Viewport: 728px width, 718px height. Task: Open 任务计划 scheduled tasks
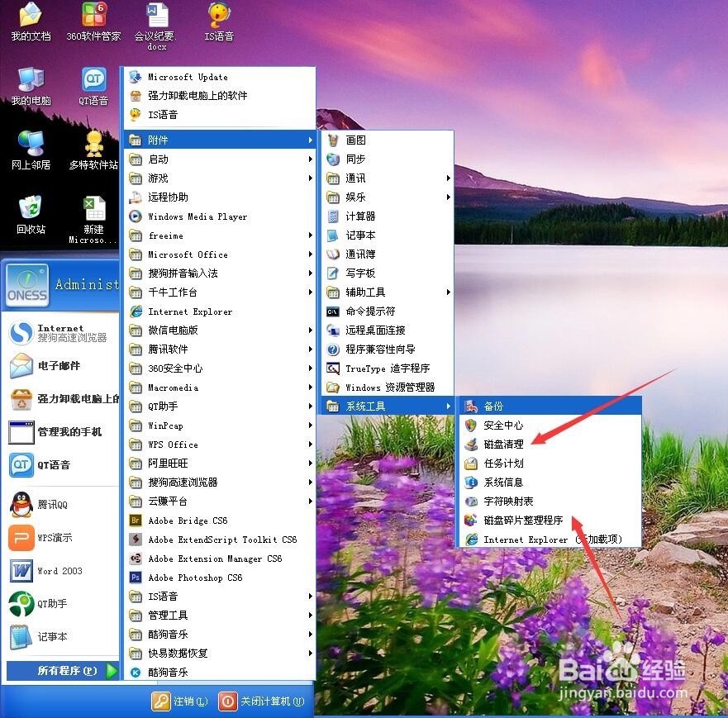[550, 464]
